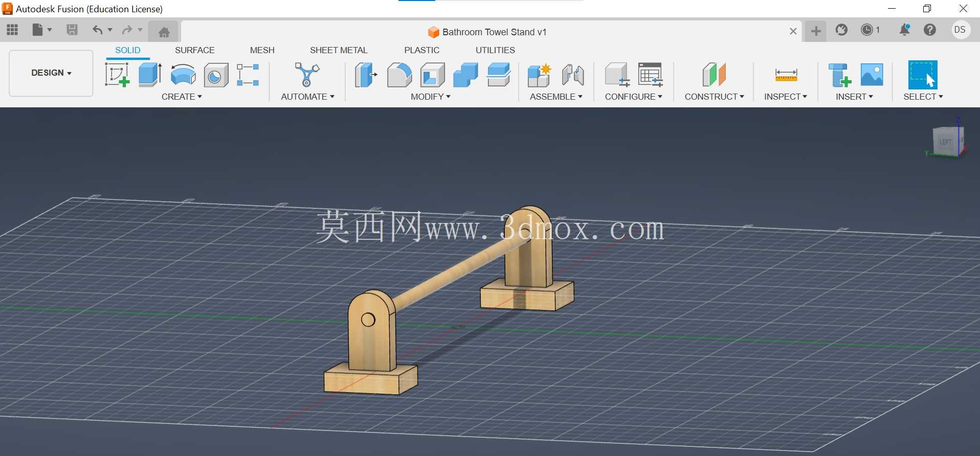Click the hole on the front bracket
The image size is (980, 456).
(368, 320)
